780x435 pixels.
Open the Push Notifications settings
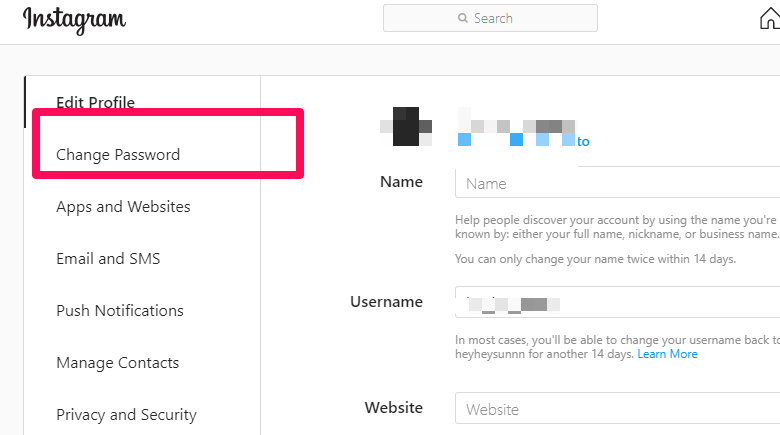point(120,311)
